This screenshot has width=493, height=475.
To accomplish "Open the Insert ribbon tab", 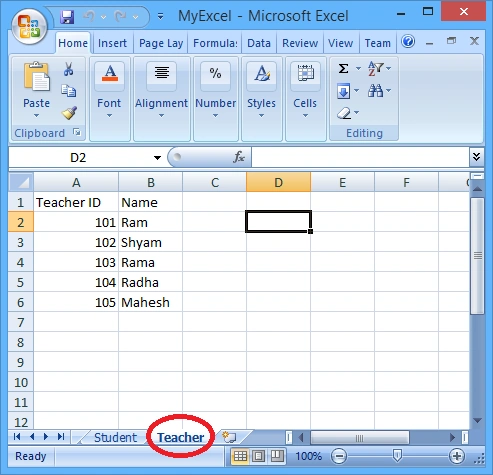I will [x=112, y=43].
